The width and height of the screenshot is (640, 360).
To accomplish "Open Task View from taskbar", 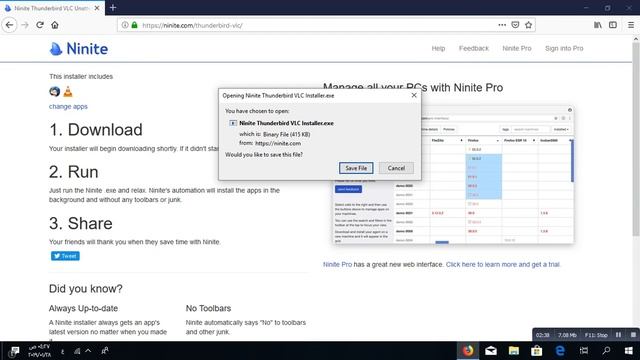I will click(x=584, y=350).
